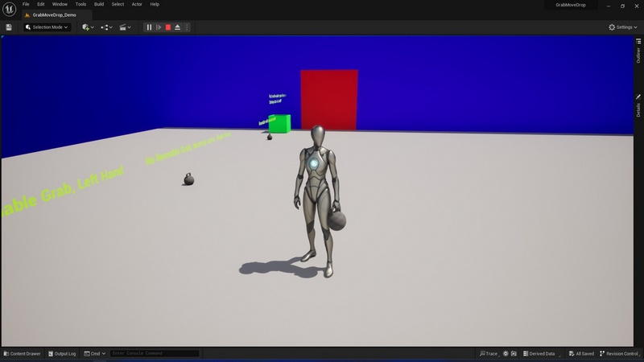Click the Eject from player button

(178, 27)
